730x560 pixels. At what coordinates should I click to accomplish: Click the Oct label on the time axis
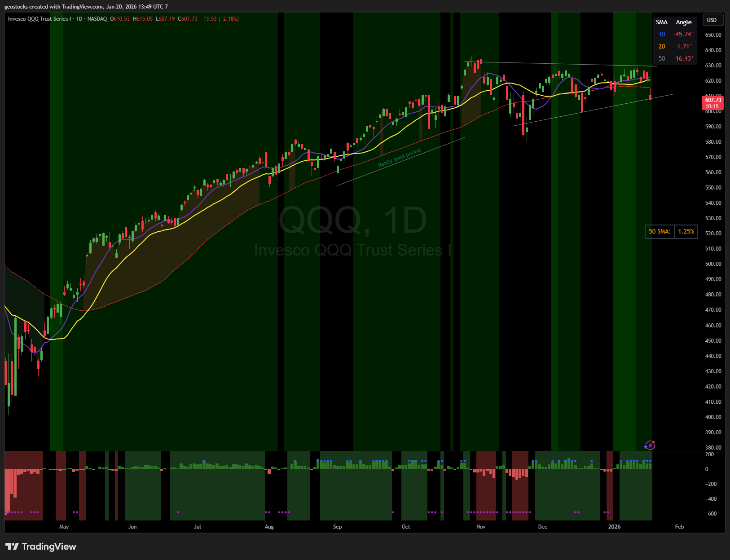click(406, 527)
